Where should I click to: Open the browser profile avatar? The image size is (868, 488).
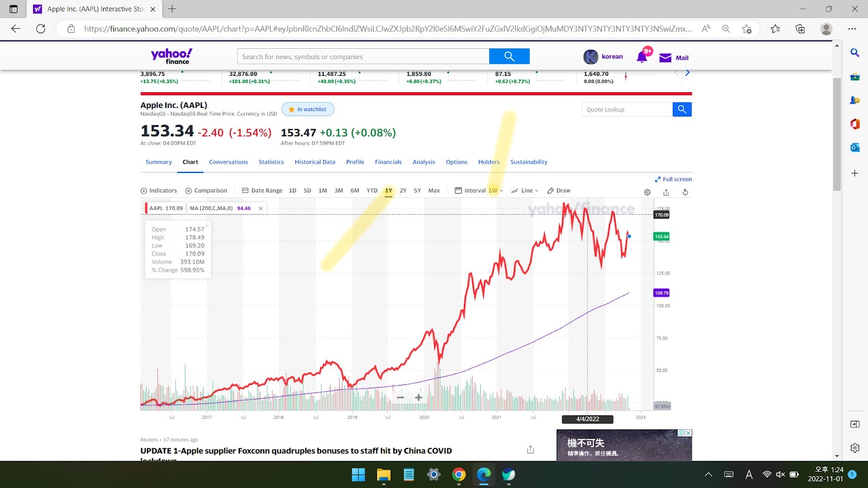click(826, 29)
